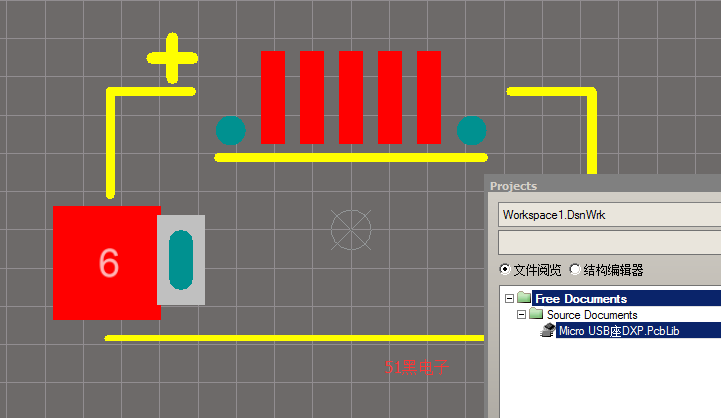
Task: Select the 文件阅览 radio button
Action: point(505,269)
